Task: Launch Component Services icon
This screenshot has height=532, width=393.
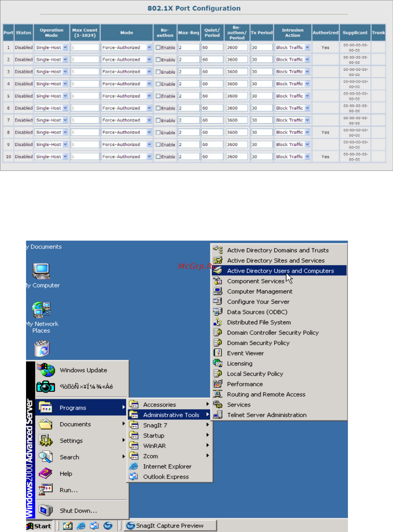Action: click(218, 281)
